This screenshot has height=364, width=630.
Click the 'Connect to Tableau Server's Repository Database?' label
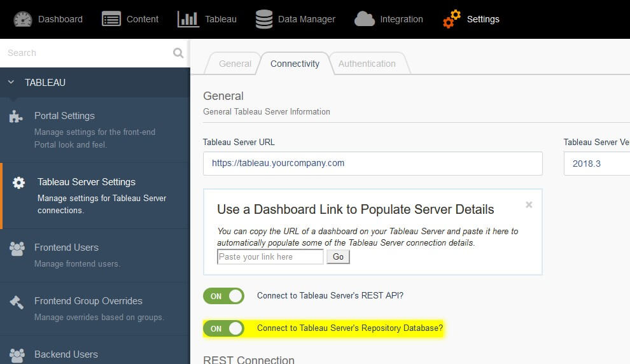tap(350, 328)
